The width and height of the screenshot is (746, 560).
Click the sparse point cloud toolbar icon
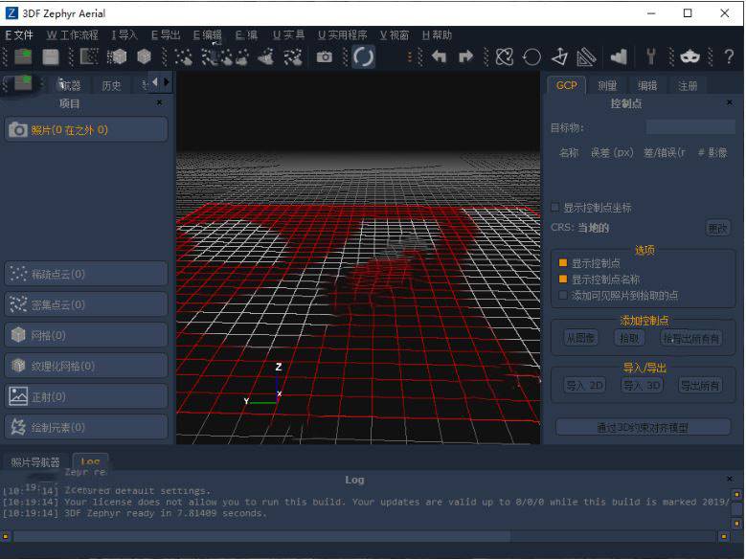(183, 57)
